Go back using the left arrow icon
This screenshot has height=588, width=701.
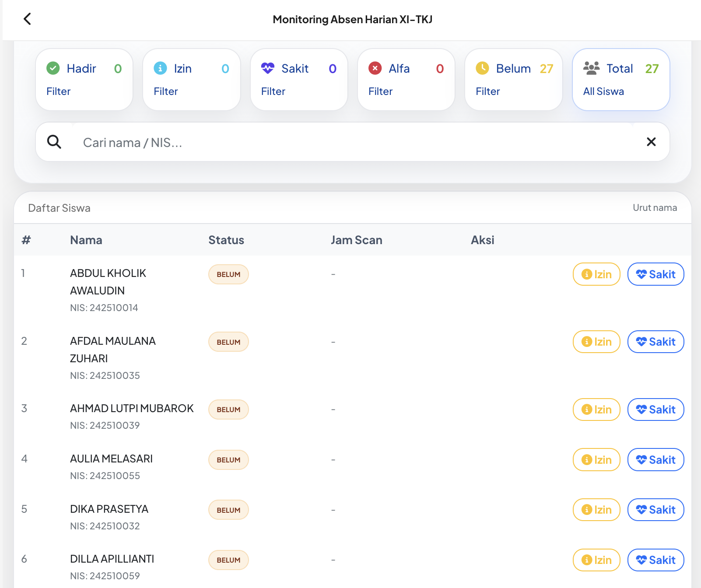27,19
